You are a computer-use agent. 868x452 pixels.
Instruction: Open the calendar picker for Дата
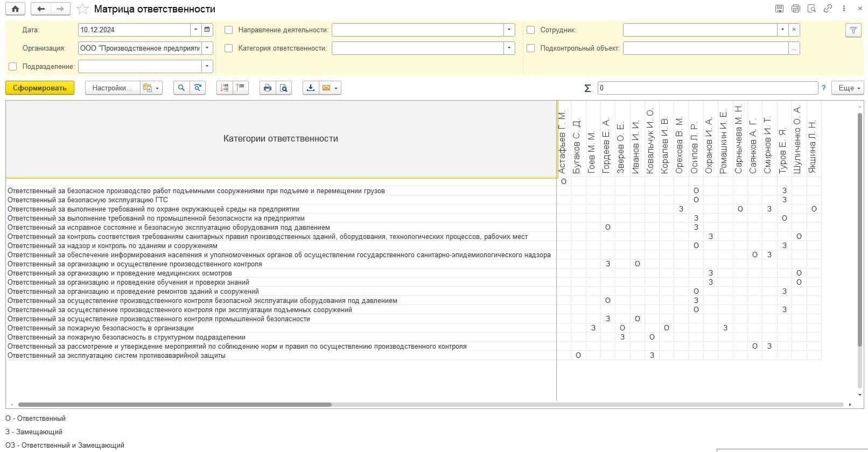(207, 30)
